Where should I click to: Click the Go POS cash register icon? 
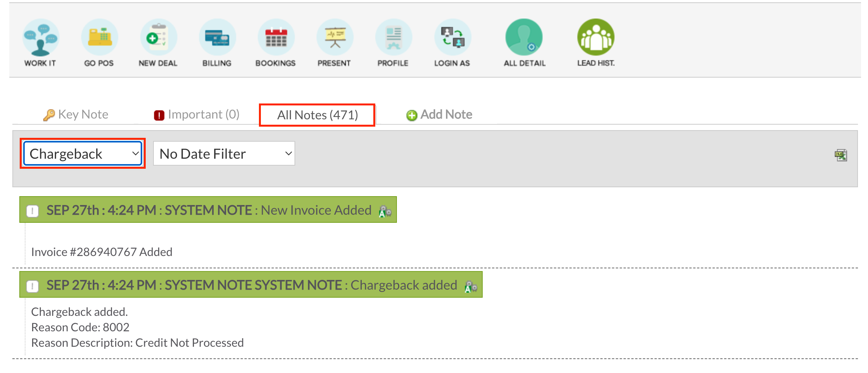tap(99, 38)
